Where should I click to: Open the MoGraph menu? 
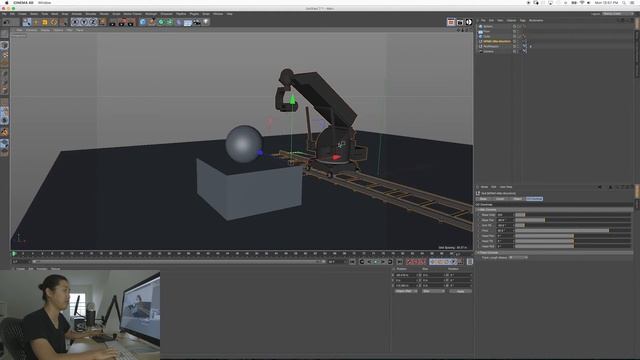[151, 14]
